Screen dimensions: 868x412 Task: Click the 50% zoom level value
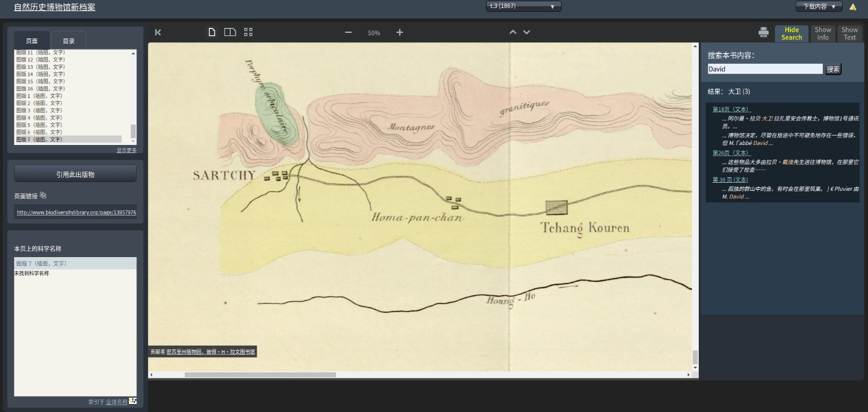coord(374,33)
